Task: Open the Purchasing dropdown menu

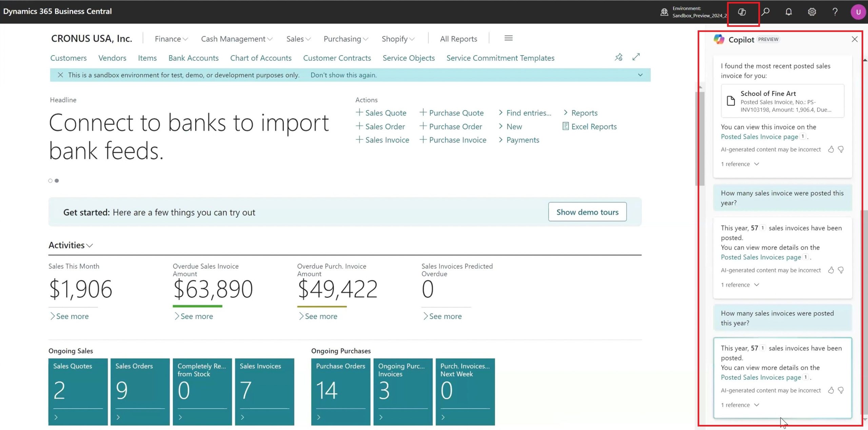Action: (346, 39)
